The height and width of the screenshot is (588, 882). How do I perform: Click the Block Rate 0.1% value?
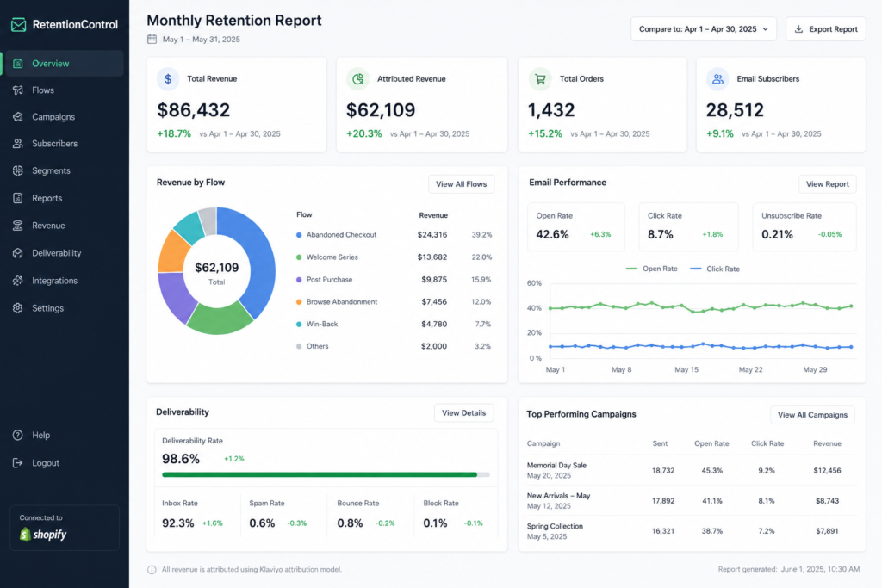tap(435, 523)
